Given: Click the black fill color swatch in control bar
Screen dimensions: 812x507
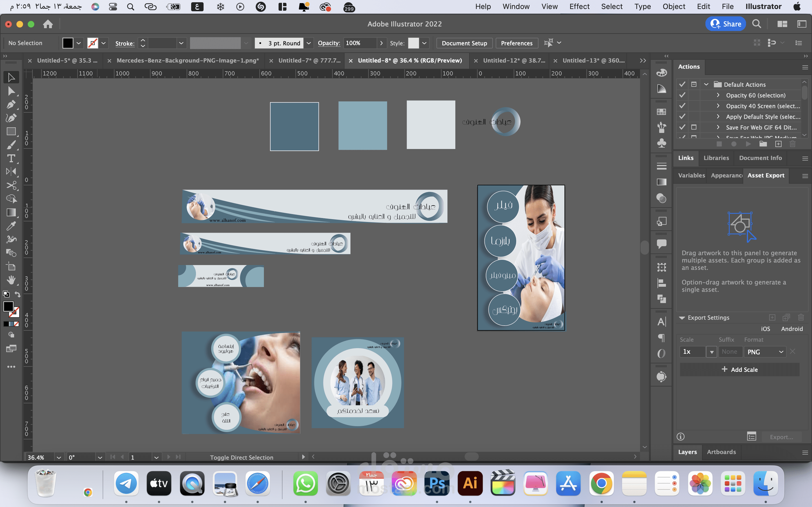Looking at the screenshot, I should coord(68,43).
